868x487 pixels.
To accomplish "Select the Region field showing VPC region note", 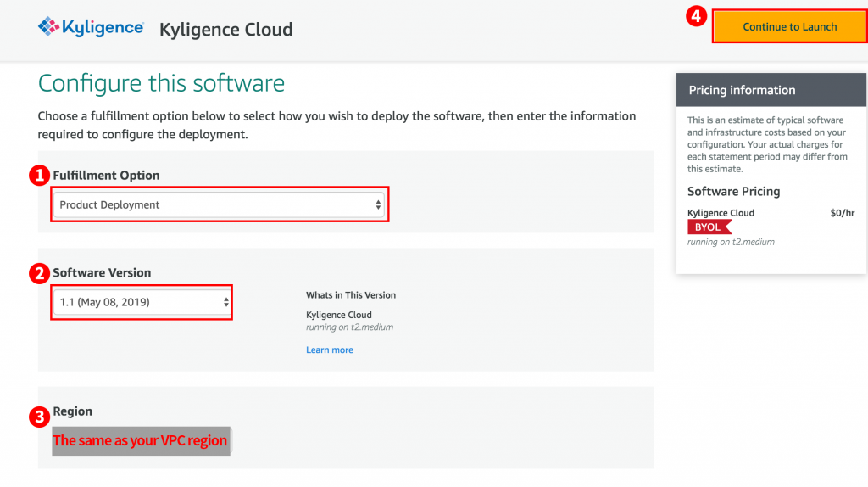I will coord(141,441).
